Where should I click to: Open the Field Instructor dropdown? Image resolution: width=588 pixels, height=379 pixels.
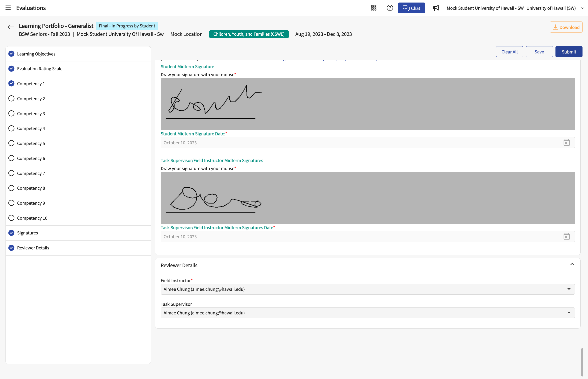point(367,289)
